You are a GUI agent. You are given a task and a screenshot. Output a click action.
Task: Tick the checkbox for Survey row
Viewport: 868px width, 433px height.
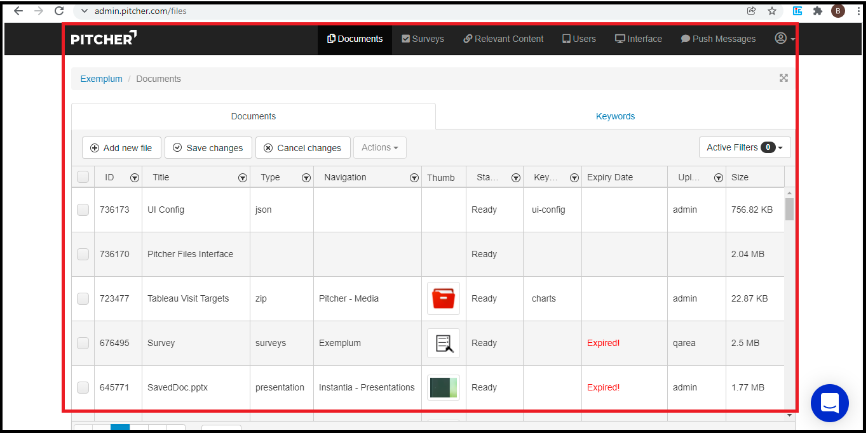[x=83, y=343]
